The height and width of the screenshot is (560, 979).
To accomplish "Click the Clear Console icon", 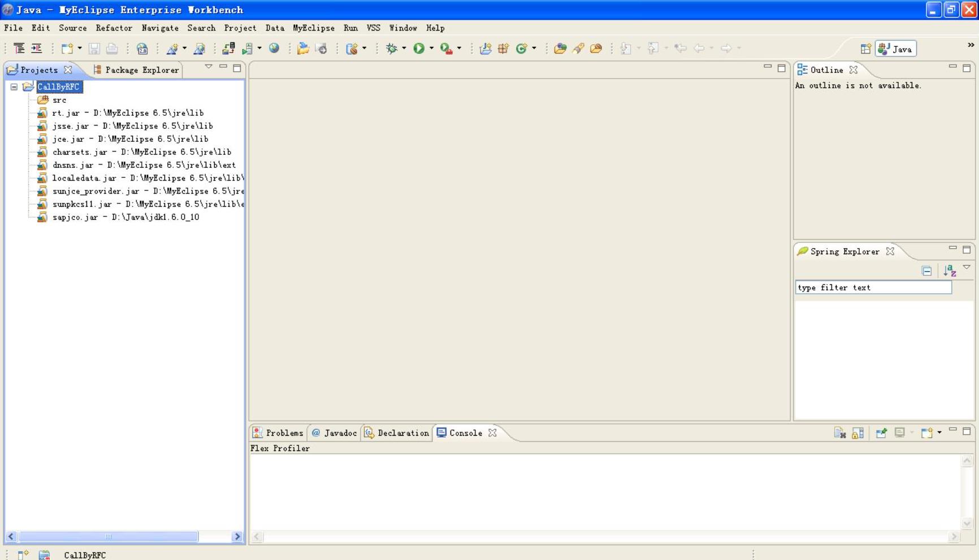I will [840, 433].
